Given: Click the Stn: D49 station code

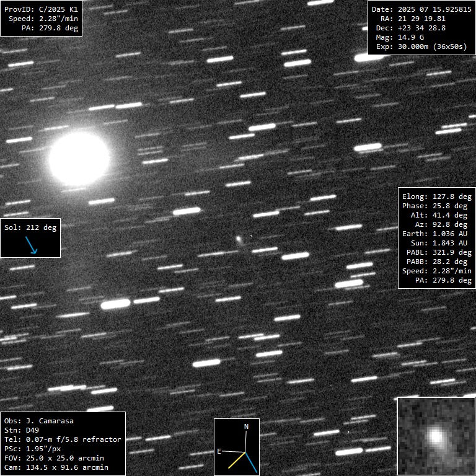Looking at the screenshot, I should (21, 430).
